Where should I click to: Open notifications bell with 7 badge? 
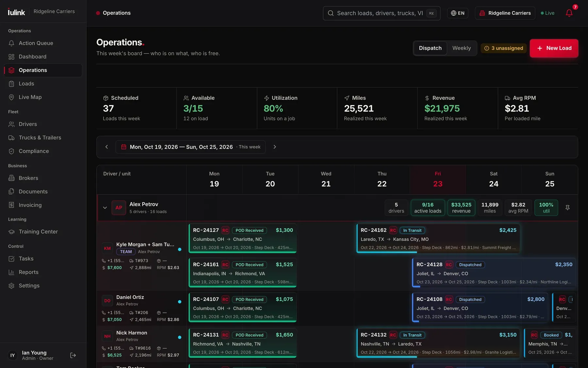pos(569,13)
